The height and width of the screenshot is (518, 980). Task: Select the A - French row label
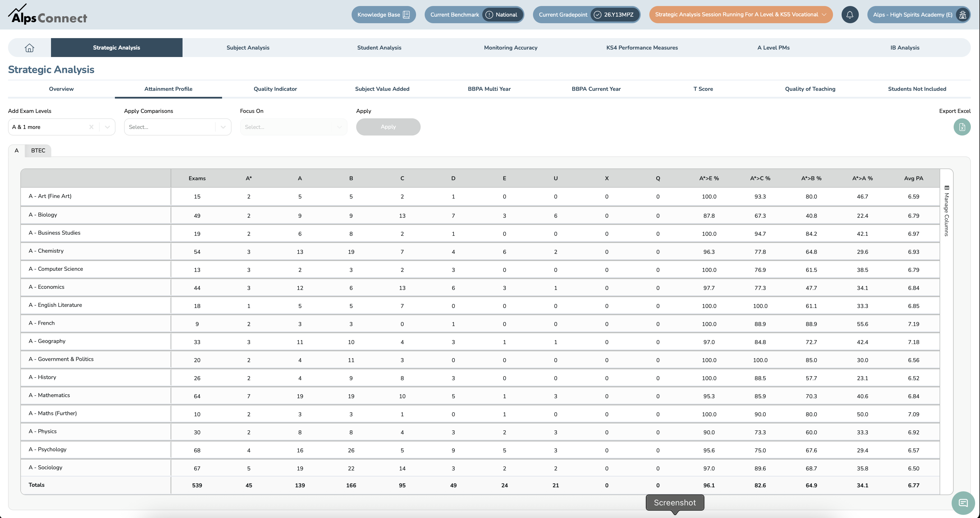[x=42, y=323]
